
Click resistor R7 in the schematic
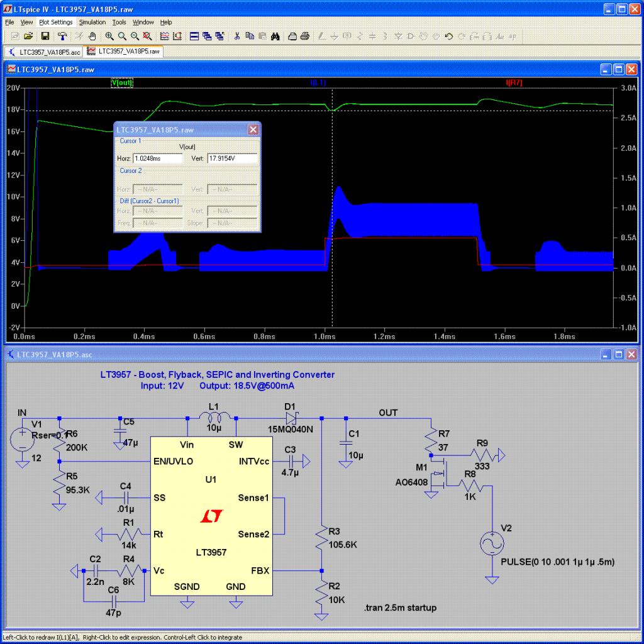pos(431,440)
